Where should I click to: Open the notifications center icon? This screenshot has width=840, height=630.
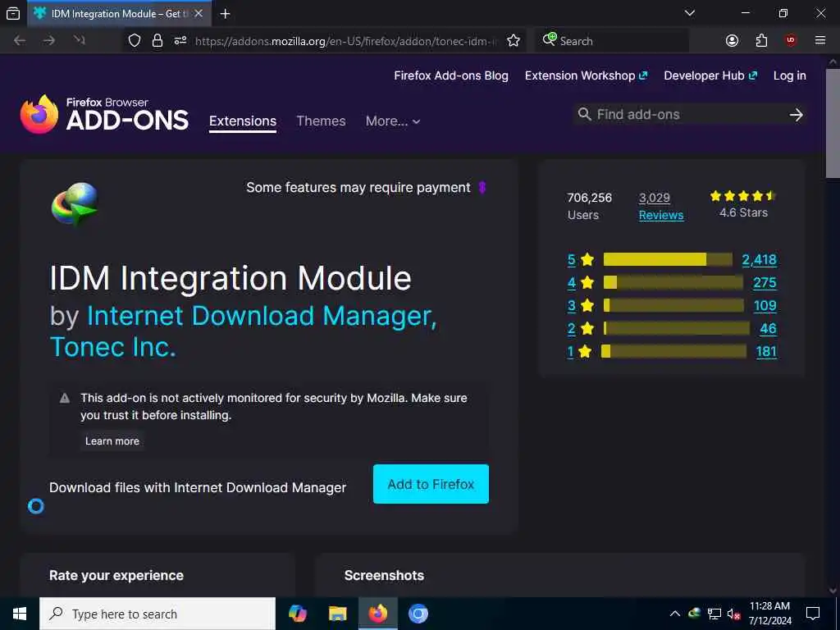pyautogui.click(x=813, y=614)
